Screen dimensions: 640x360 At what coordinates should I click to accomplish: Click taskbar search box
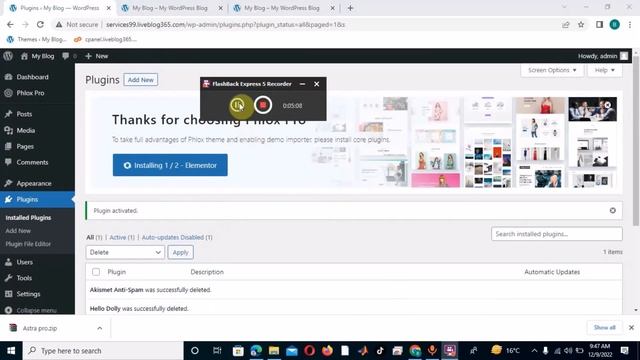[x=103, y=351]
